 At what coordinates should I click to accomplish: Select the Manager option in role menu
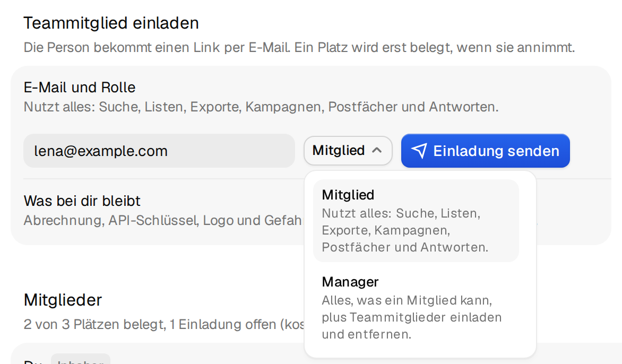pos(416,307)
